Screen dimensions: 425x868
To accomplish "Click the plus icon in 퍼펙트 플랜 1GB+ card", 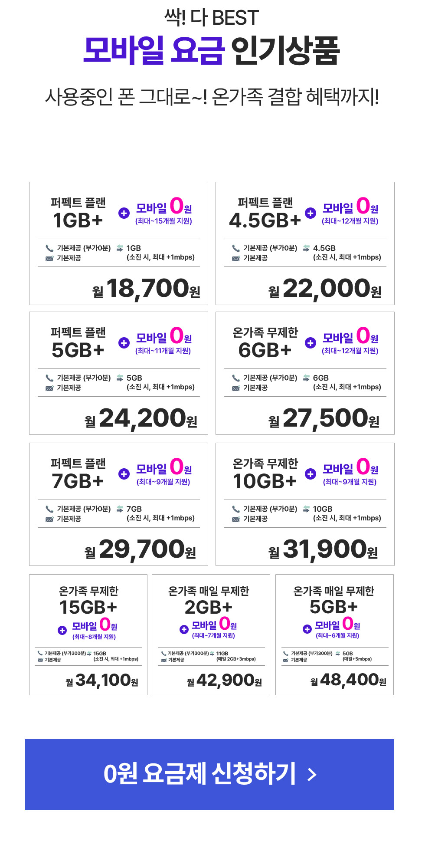I will [124, 213].
